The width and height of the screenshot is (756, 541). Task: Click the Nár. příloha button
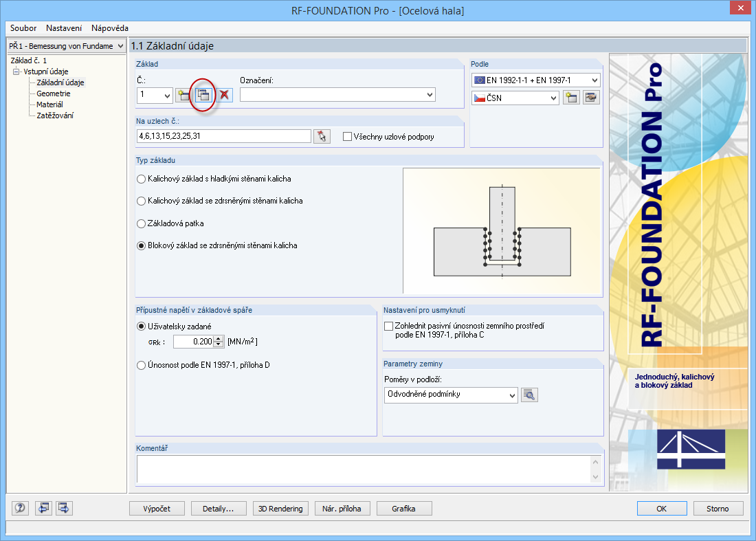point(342,509)
